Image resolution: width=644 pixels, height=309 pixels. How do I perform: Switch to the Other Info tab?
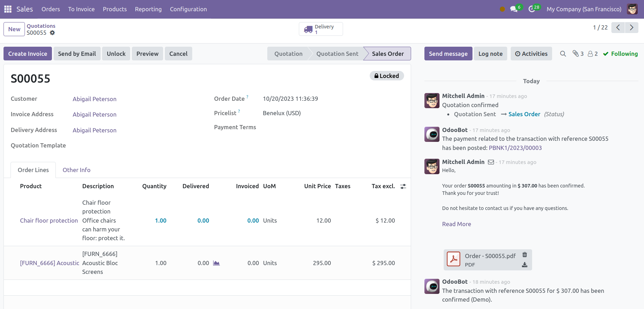[x=76, y=170]
